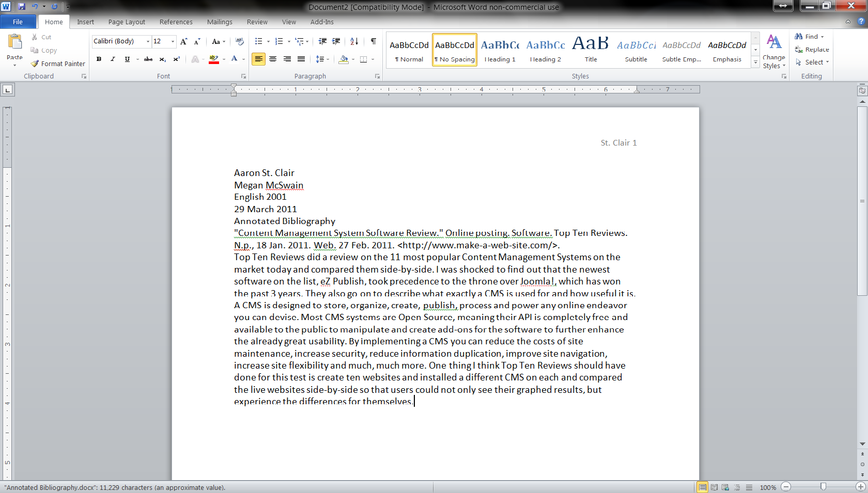Click the tab selector at ruler corner
The image size is (868, 493).
pos(7,90)
